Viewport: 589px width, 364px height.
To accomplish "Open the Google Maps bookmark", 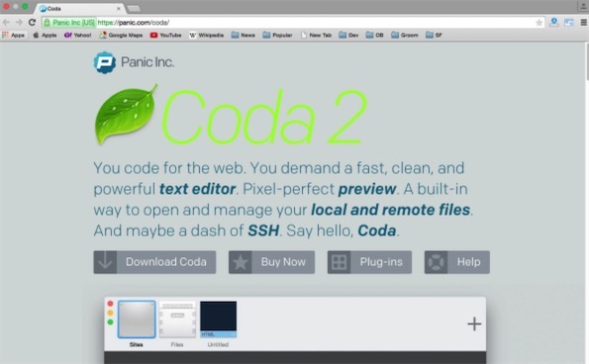I will 121,35.
